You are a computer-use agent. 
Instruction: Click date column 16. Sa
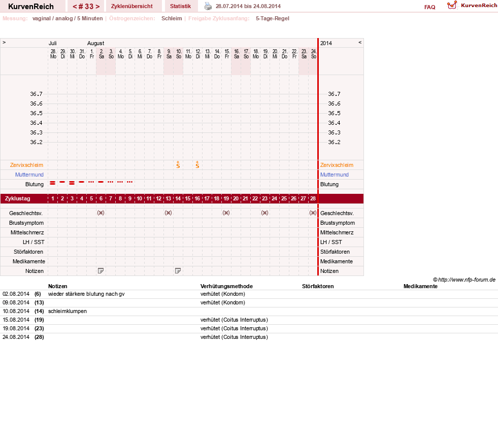click(x=237, y=54)
